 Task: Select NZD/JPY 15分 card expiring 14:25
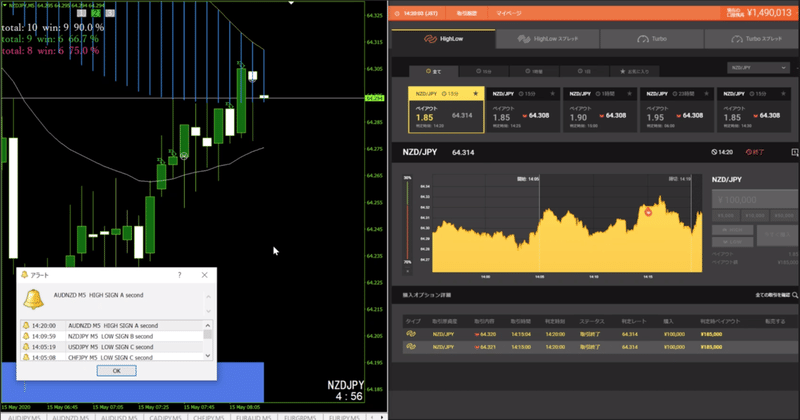(523, 110)
